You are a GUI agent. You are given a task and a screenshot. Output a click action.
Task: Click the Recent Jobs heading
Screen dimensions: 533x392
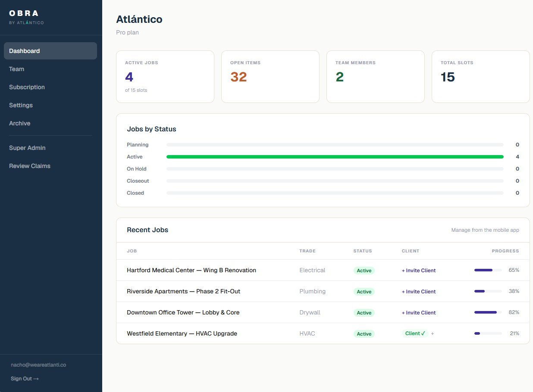tap(147, 230)
